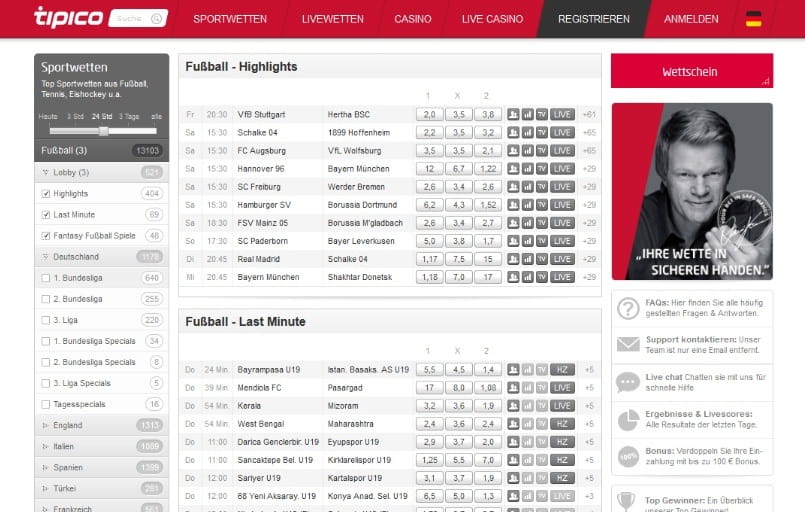Click the player icon for FC Augsburg match
This screenshot has height=512, width=805.
click(x=513, y=150)
